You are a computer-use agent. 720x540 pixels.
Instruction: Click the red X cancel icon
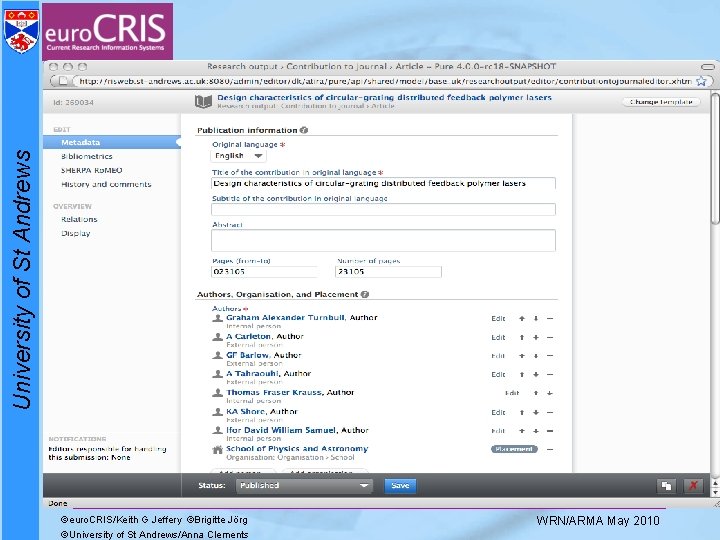click(693, 485)
